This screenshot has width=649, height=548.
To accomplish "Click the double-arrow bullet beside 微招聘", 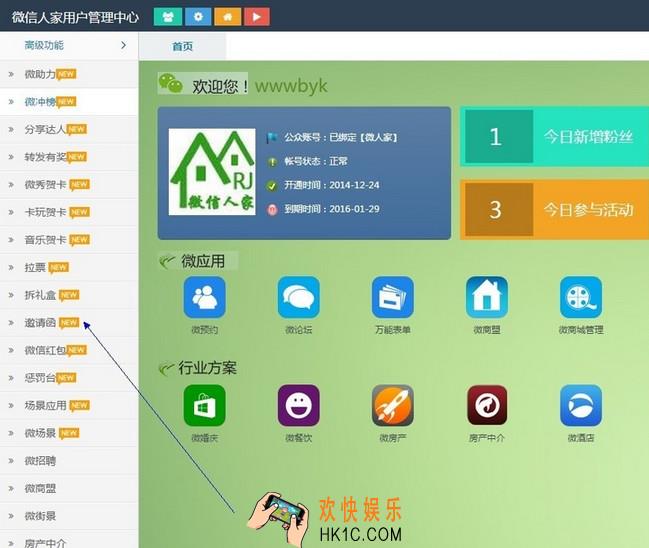I will coord(11,461).
